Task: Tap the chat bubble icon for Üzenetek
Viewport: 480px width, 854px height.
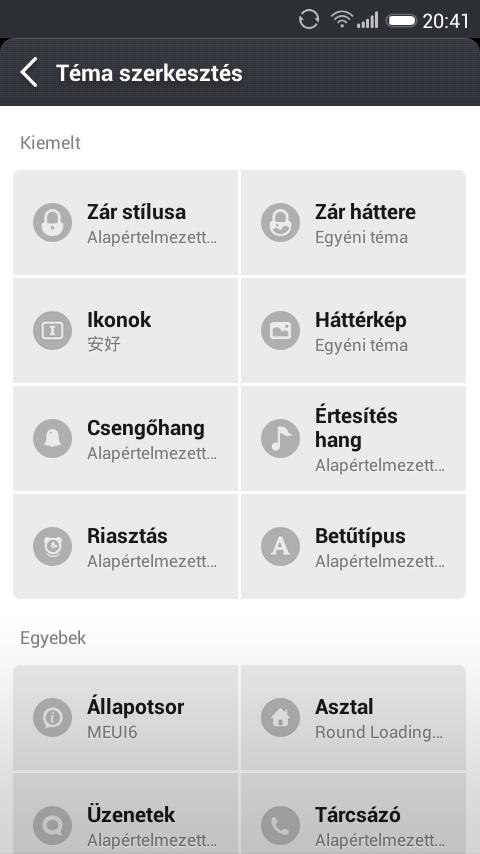Action: tap(52, 826)
